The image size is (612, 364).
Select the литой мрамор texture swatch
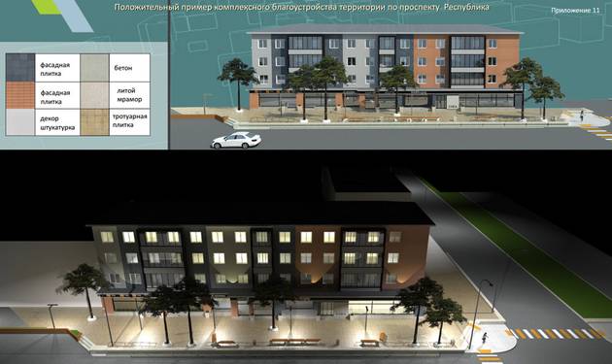click(x=94, y=95)
